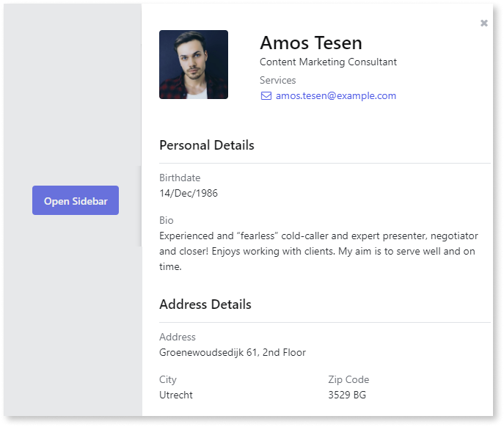Select the 14/Dec/1986 birthdate value
The image size is (504, 427).
coord(189,193)
